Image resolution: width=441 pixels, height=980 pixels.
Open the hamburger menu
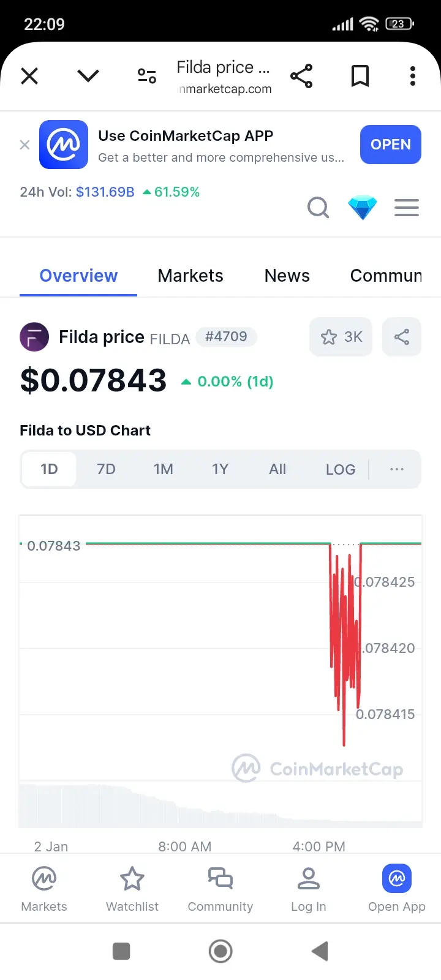pos(407,208)
